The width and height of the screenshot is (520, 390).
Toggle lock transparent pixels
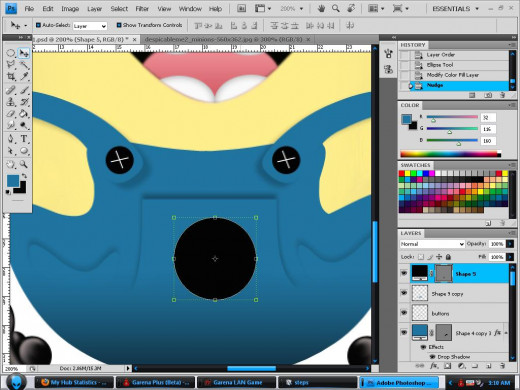point(421,257)
